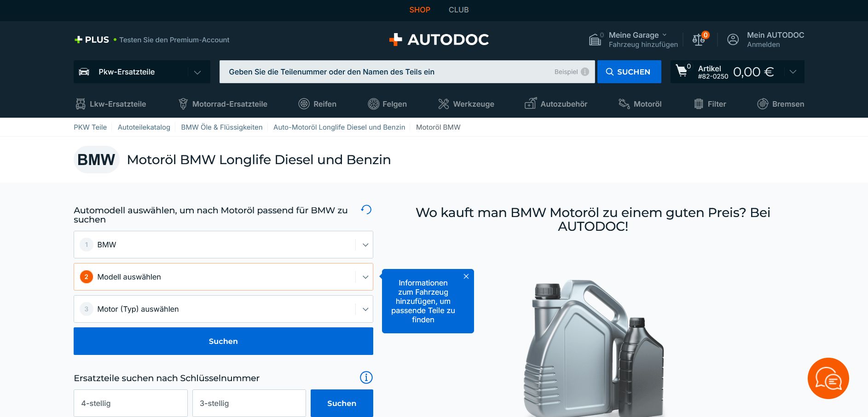This screenshot has height=417, width=868.
Task: Click Anmelden under Mein AUTODOC
Action: pyautogui.click(x=764, y=45)
